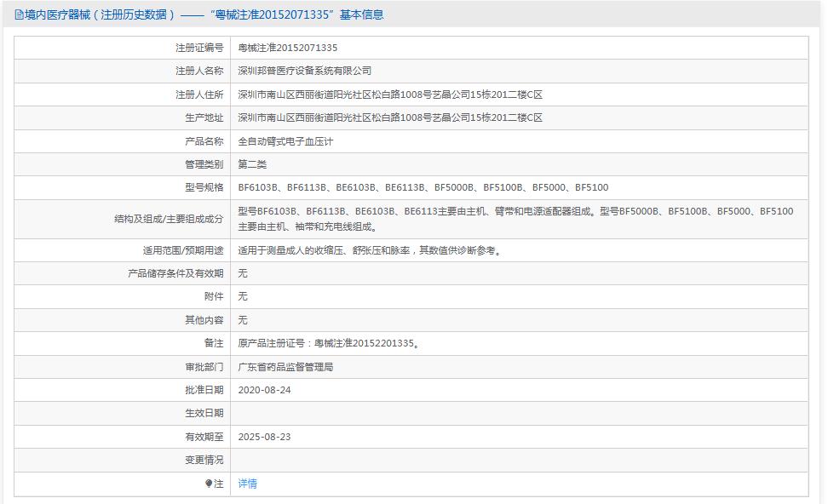
Task: Click management category value 第二类
Action: click(252, 164)
